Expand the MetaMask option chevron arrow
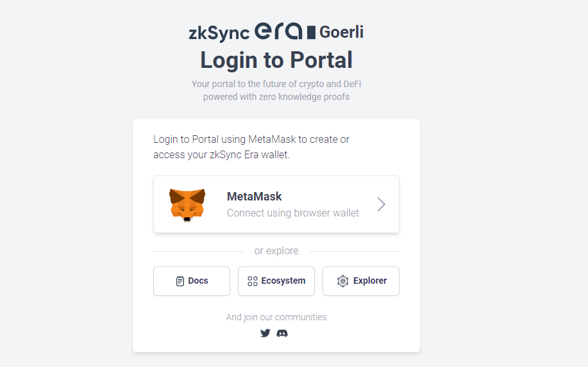Screen dimensions: 588x367 (x=382, y=204)
